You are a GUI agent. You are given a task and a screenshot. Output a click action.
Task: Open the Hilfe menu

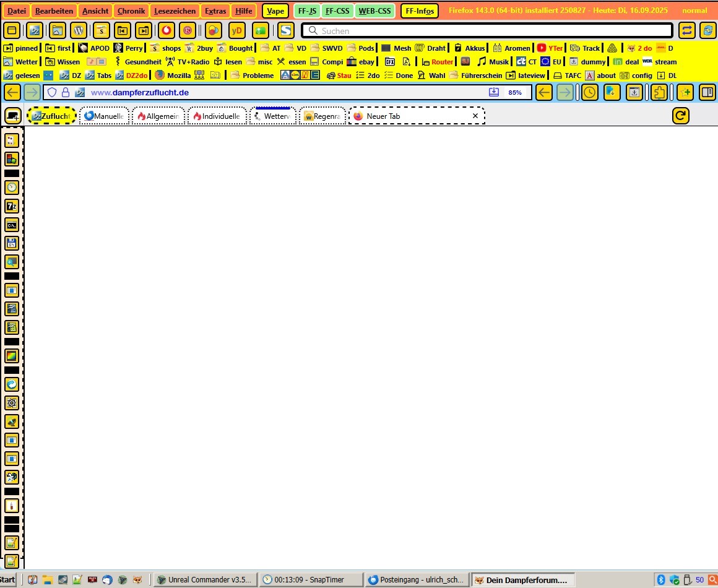(x=244, y=11)
